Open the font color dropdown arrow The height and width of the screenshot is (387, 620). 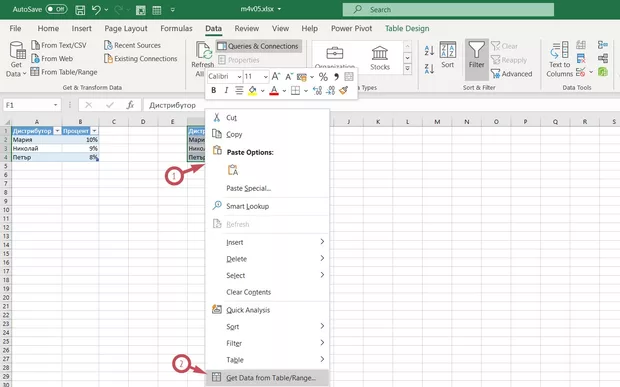(284, 91)
